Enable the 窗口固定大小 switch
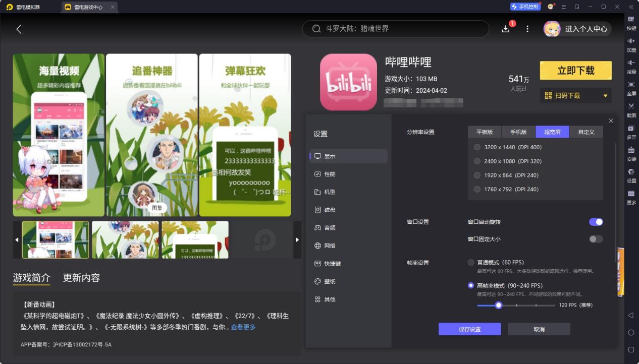639x364 pixels. pos(596,239)
